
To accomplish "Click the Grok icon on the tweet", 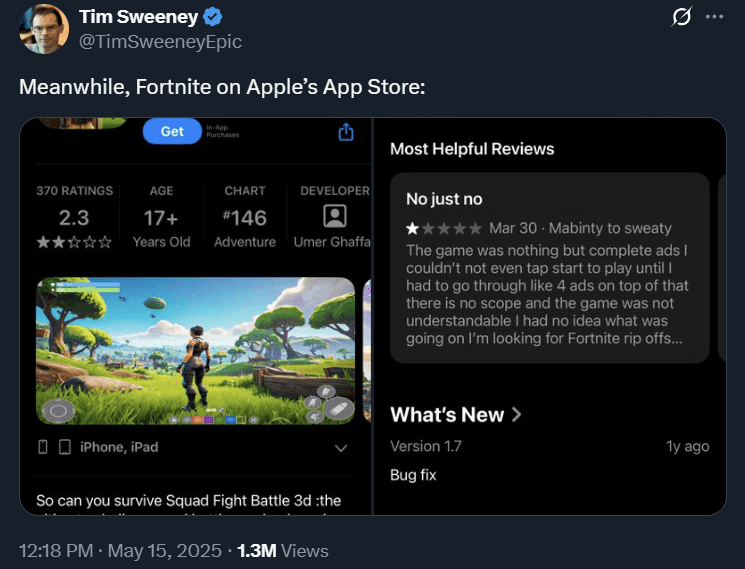I will [x=681, y=18].
